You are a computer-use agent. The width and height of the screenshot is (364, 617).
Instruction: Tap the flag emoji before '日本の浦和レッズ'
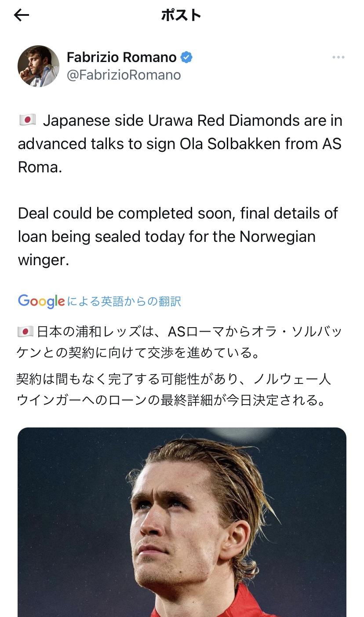click(25, 331)
